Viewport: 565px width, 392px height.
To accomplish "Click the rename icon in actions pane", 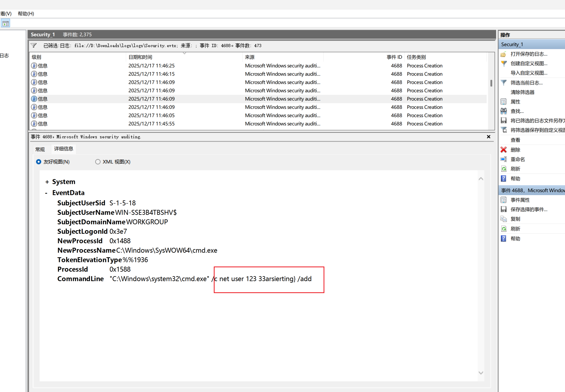I will (503, 159).
